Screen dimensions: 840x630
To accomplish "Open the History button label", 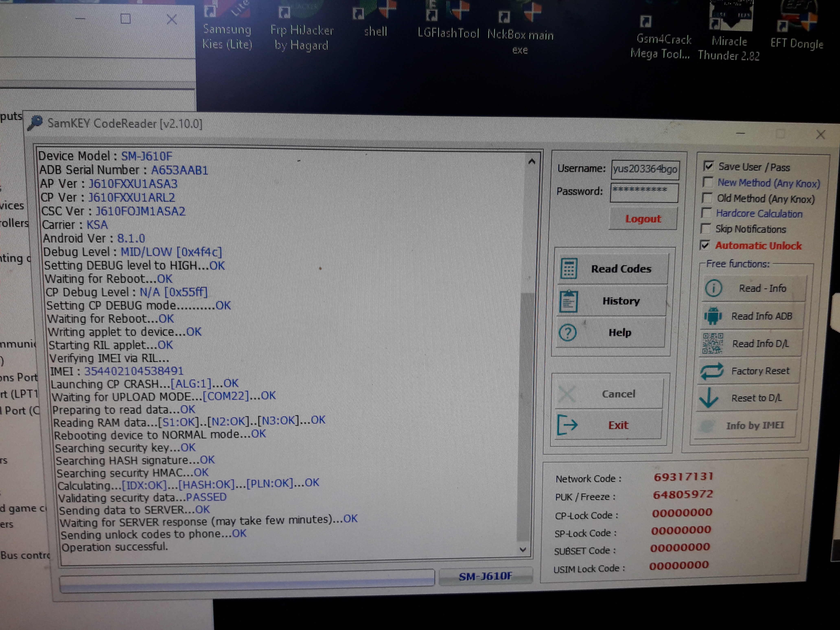I will click(x=621, y=301).
